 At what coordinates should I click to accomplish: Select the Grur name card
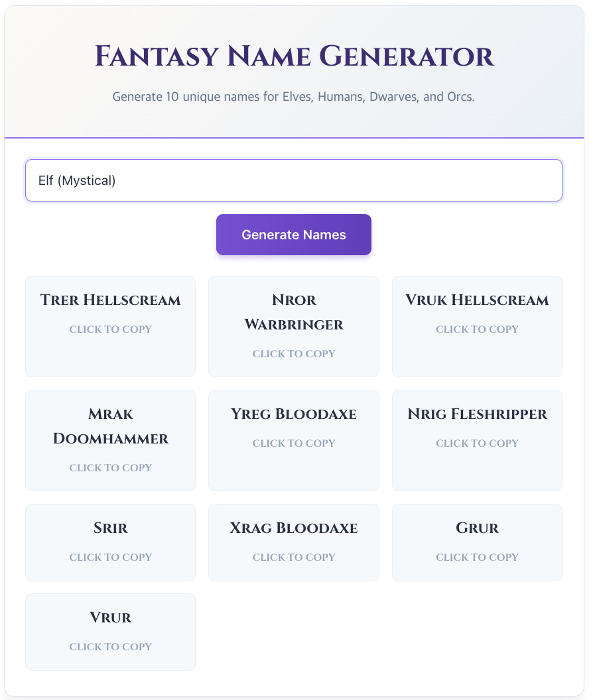477,542
